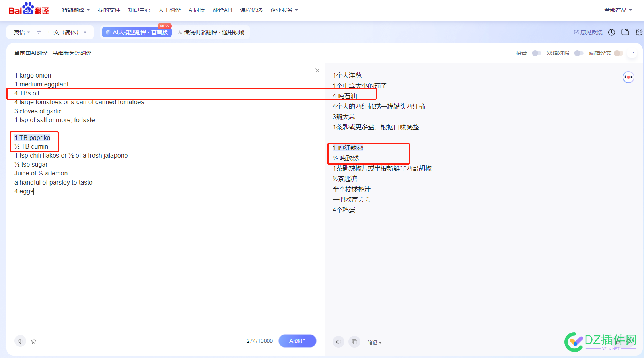
Task: Open 知识中心 in the top menu
Action: (x=139, y=10)
